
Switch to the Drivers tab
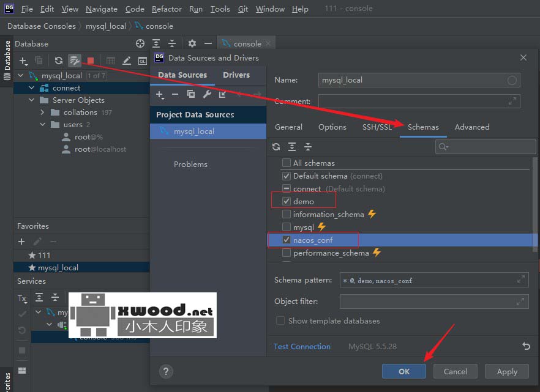236,75
